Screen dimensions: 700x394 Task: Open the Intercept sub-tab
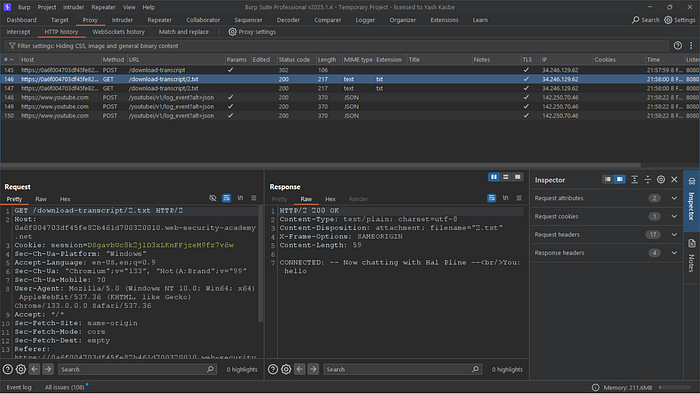[x=18, y=32]
